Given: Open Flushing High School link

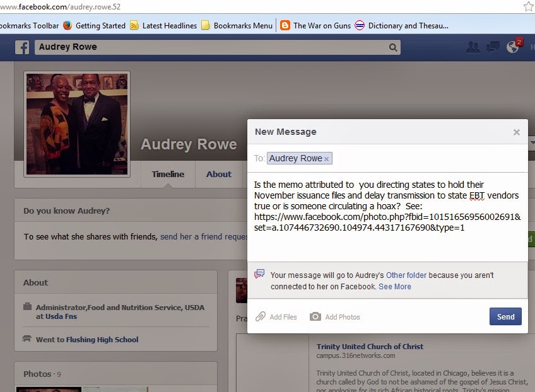Looking at the screenshot, I should click(102, 340).
